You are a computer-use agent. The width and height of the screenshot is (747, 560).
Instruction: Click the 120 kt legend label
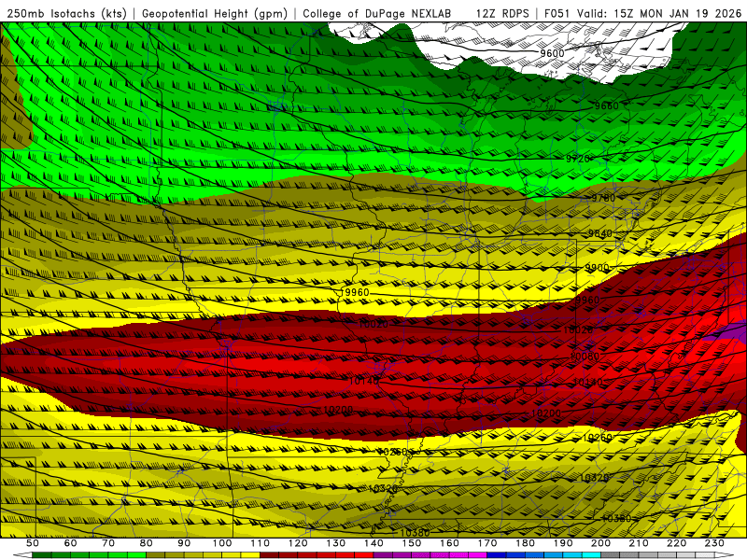click(x=298, y=543)
